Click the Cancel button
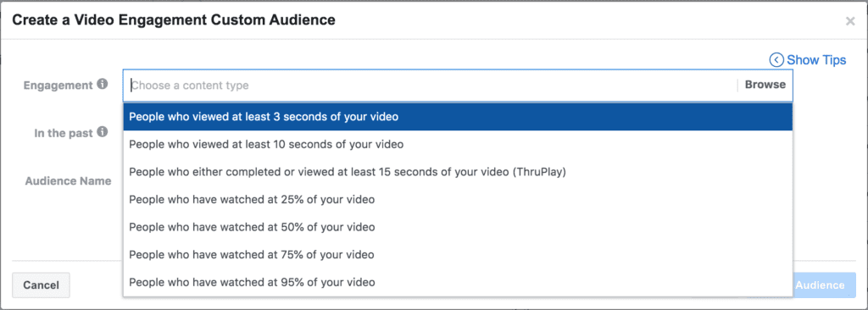Viewport: 868px width, 310px height. coord(41,285)
